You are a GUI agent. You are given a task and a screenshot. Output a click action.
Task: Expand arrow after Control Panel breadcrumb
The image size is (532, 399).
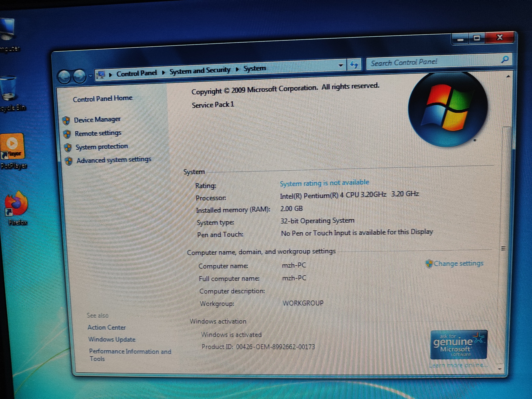[164, 72]
